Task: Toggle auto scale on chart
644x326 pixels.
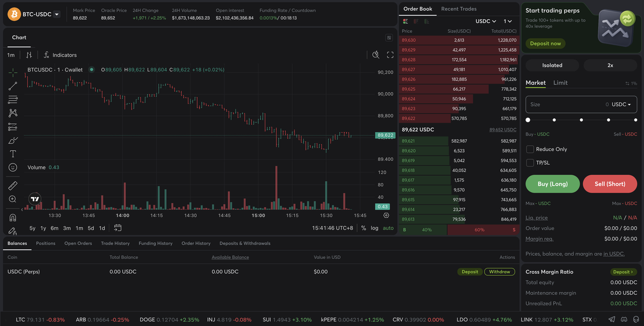Action: (388, 228)
